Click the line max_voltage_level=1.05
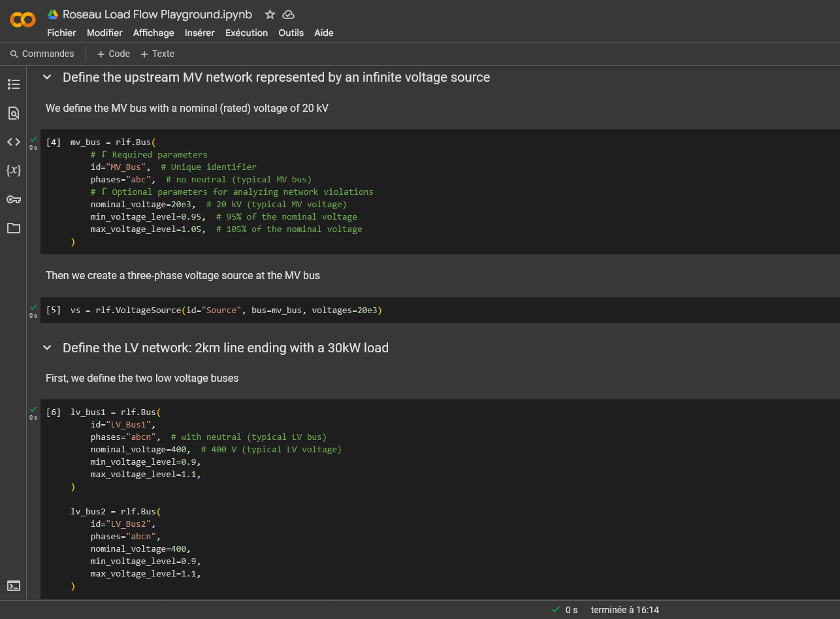This screenshot has height=619, width=840. (227, 229)
